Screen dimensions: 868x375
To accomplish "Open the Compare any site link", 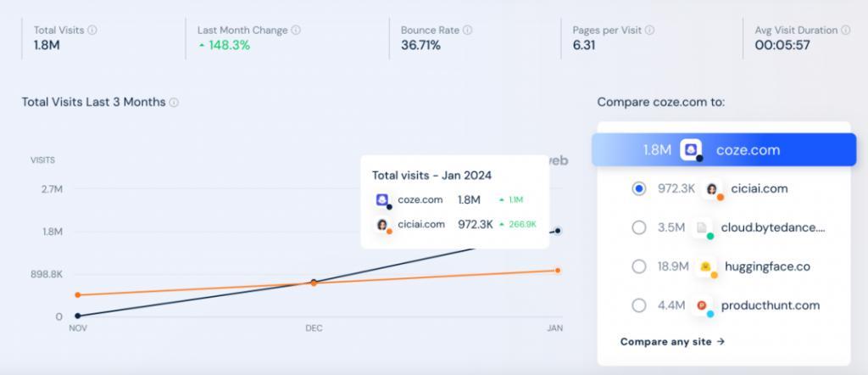I will [x=672, y=342].
